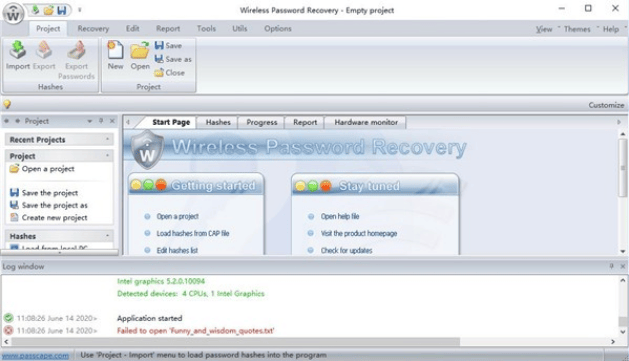The width and height of the screenshot is (629, 361).
Task: Switch to the Report document tab
Action: [x=305, y=122]
